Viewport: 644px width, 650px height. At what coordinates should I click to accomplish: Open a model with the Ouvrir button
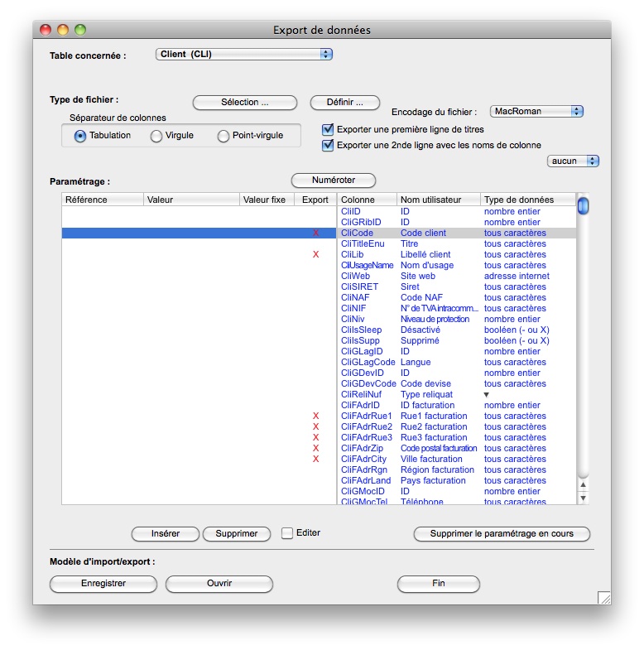tap(219, 584)
